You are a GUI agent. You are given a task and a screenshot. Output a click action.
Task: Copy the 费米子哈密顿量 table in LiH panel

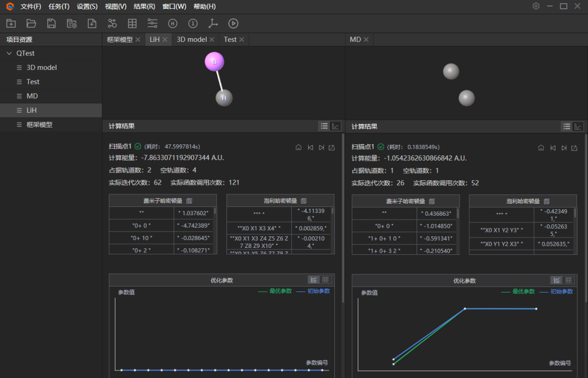pos(189,200)
